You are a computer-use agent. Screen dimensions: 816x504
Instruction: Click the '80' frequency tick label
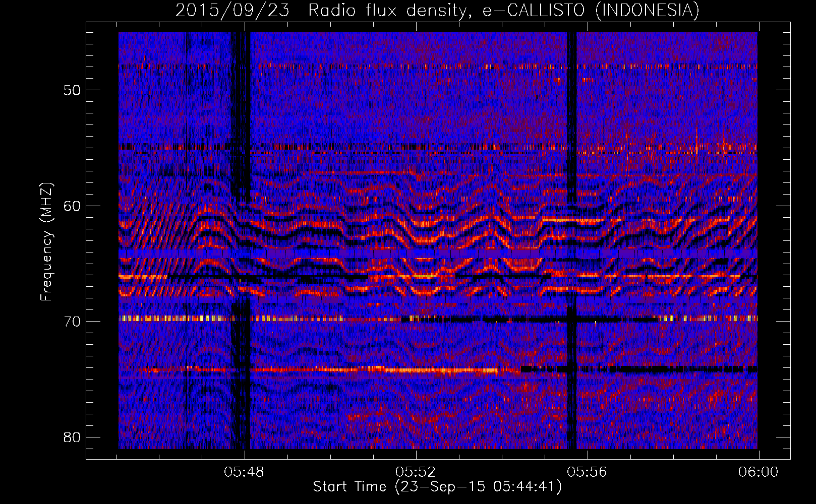coord(72,437)
